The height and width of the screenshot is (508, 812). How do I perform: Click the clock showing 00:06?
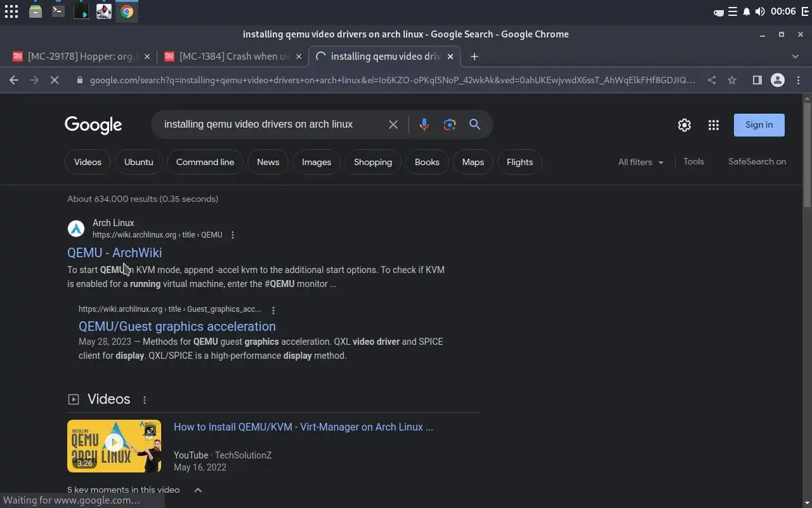point(783,11)
